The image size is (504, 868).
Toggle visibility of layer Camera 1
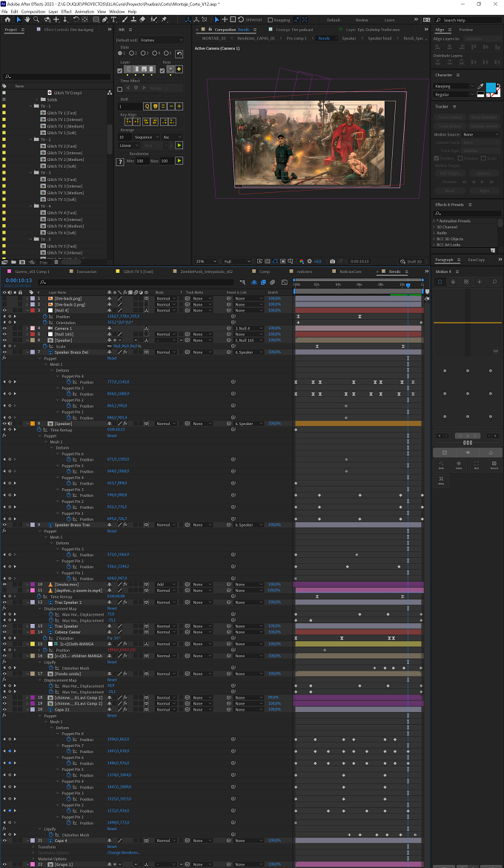tap(4, 328)
